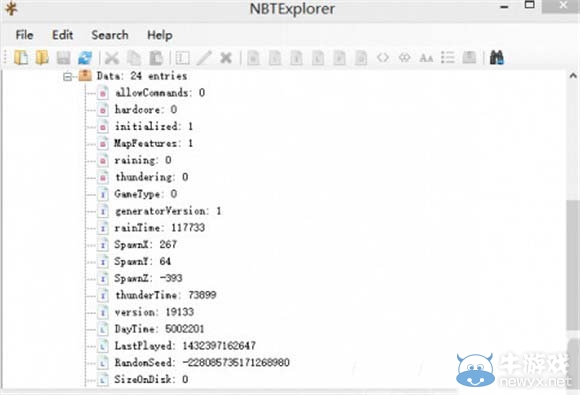Click the scrollbar up arrow

pyautogui.click(x=573, y=76)
